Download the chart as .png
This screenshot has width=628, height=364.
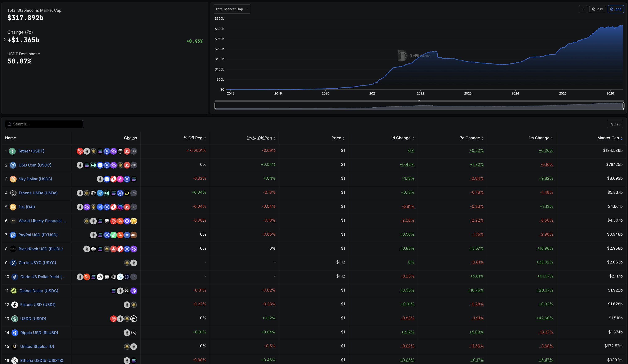(x=616, y=9)
